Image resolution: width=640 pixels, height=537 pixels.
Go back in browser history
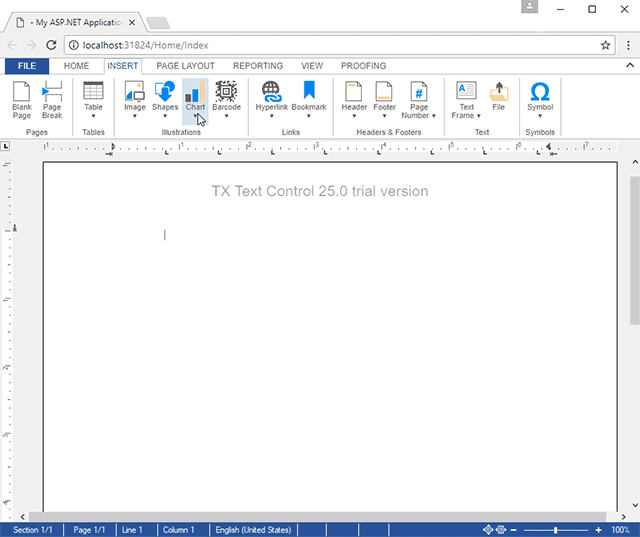point(12,45)
